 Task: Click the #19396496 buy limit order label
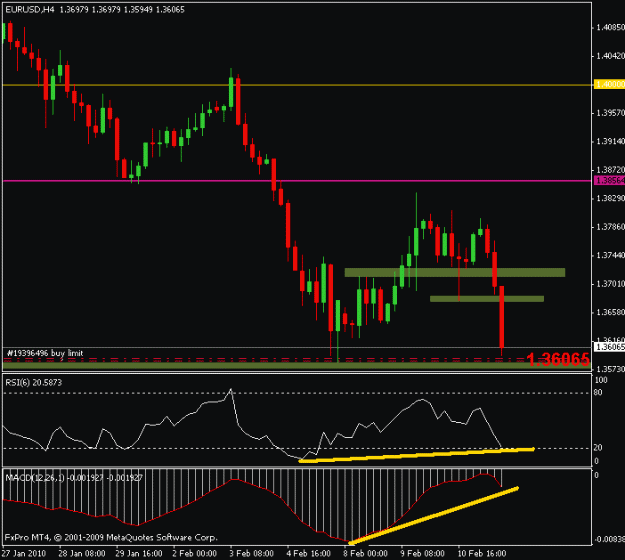45,353
